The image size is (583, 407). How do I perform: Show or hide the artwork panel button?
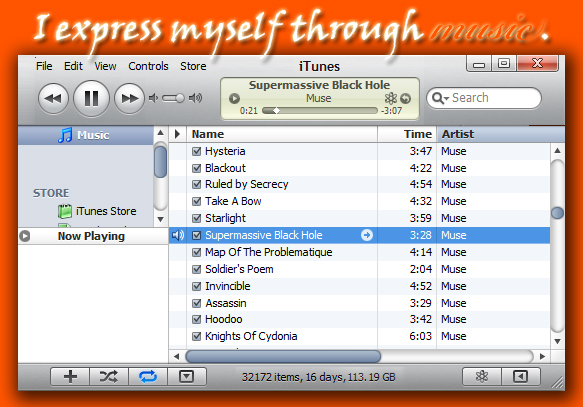pyautogui.click(x=187, y=377)
